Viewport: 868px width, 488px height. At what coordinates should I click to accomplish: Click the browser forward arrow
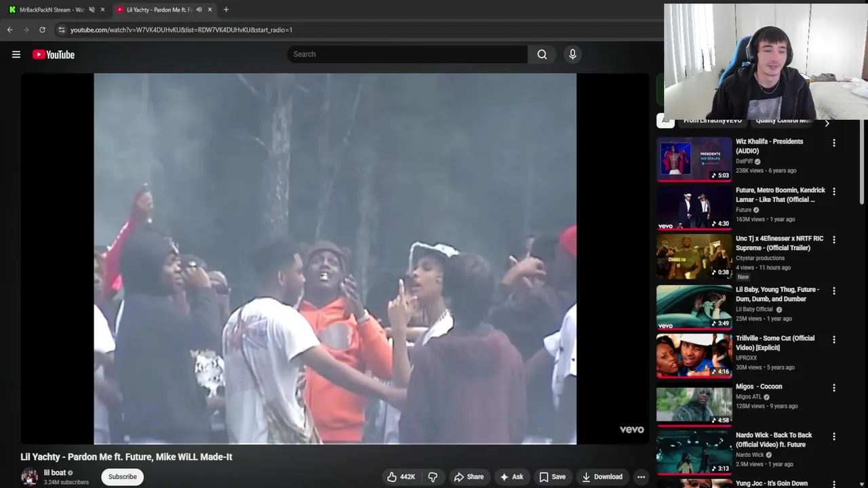click(26, 30)
